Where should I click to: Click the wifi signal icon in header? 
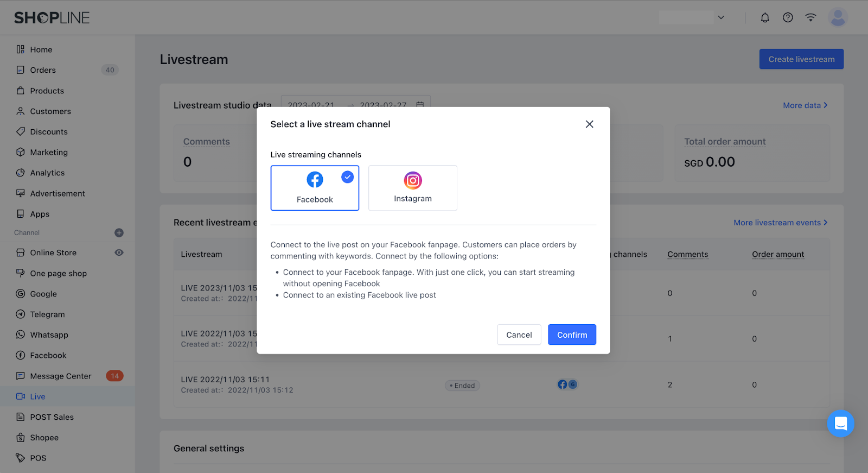810,17
